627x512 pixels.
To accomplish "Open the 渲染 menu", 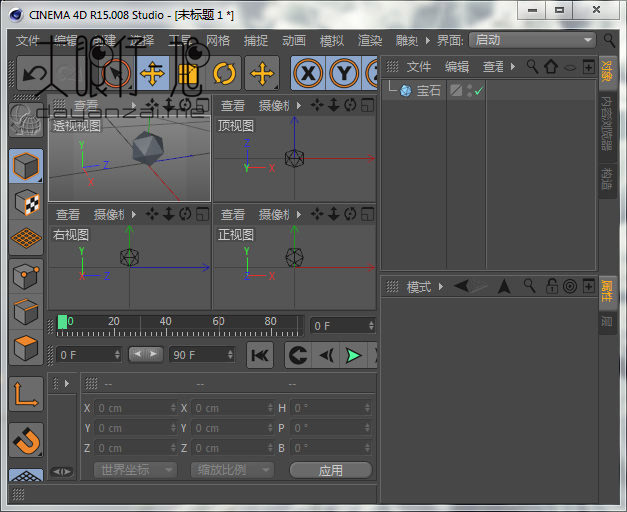I will (x=370, y=40).
